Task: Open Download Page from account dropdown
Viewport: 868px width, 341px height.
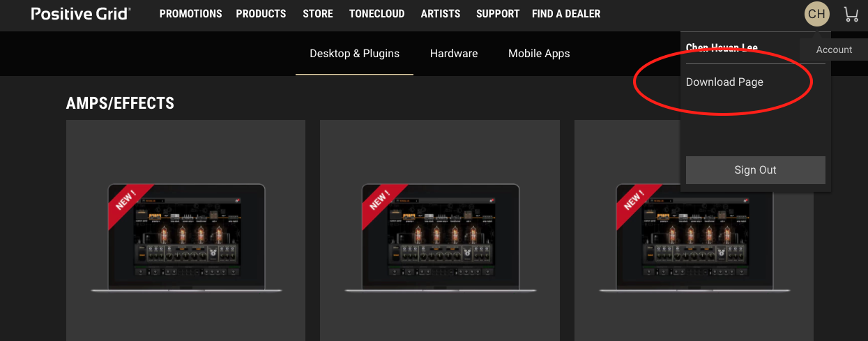Action: pos(724,82)
